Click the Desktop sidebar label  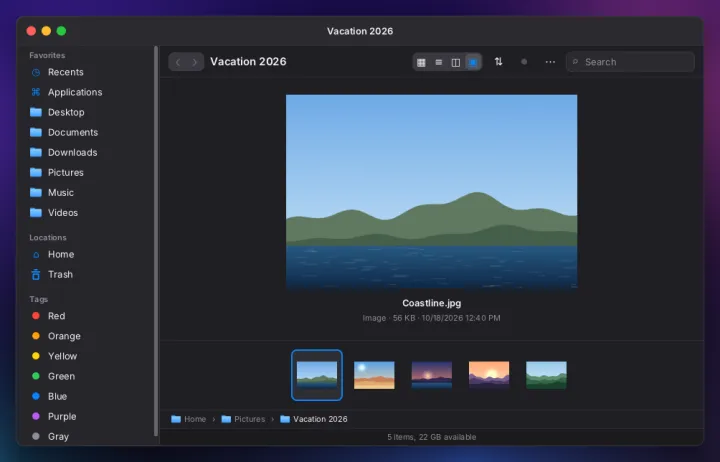tap(66, 113)
